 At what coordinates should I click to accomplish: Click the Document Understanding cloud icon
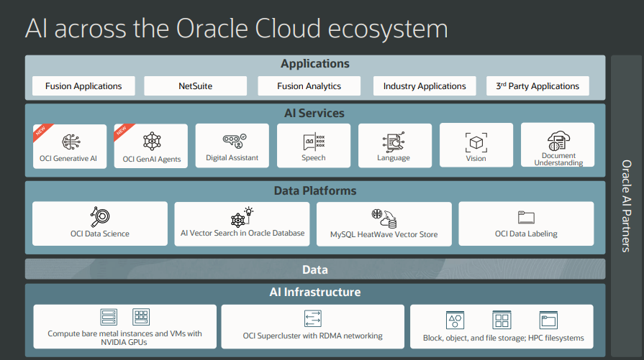tap(558, 141)
